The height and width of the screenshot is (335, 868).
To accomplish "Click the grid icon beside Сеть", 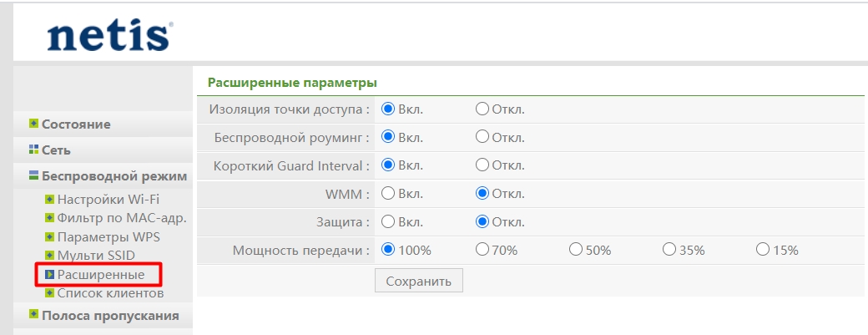I will 33,150.
